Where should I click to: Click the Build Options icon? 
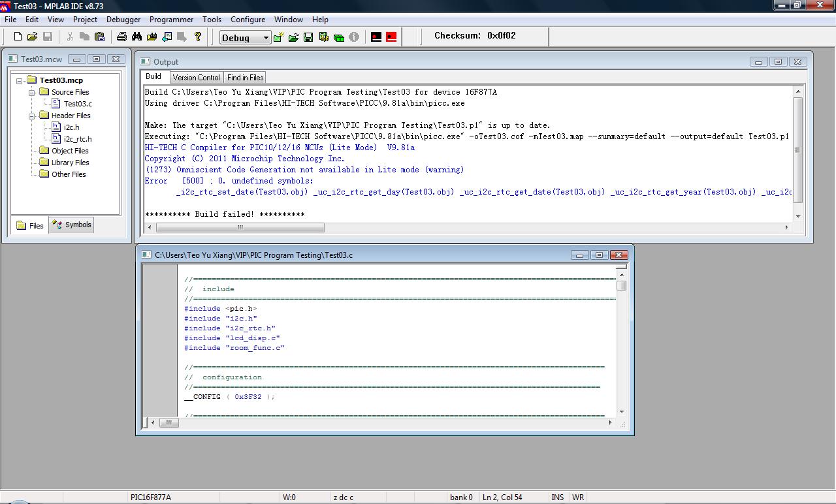tap(323, 37)
